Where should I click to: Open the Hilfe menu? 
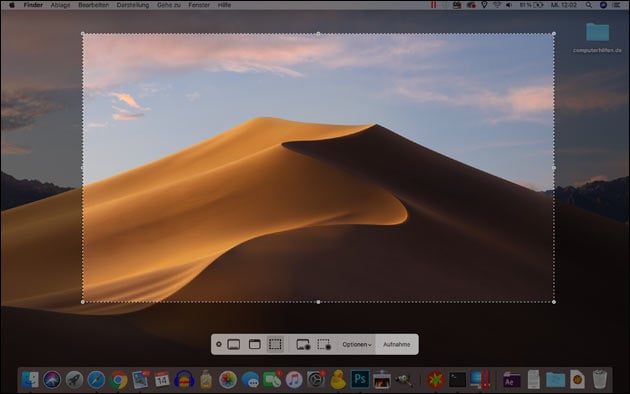(224, 5)
